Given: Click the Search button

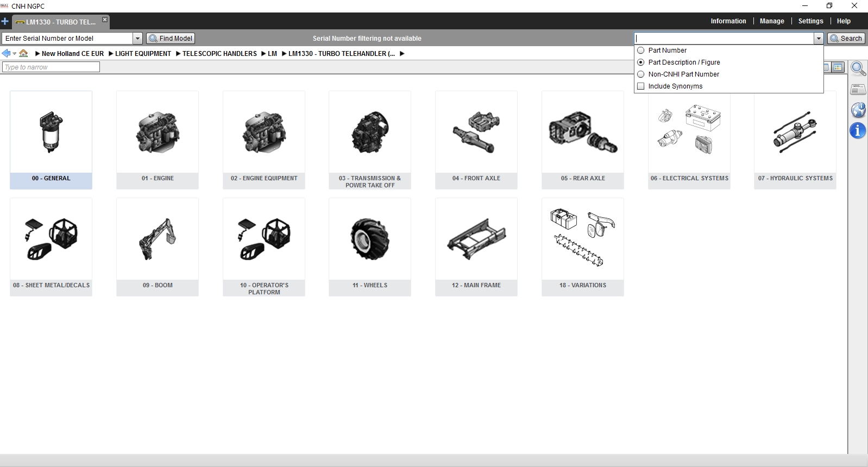Looking at the screenshot, I should click(x=846, y=39).
